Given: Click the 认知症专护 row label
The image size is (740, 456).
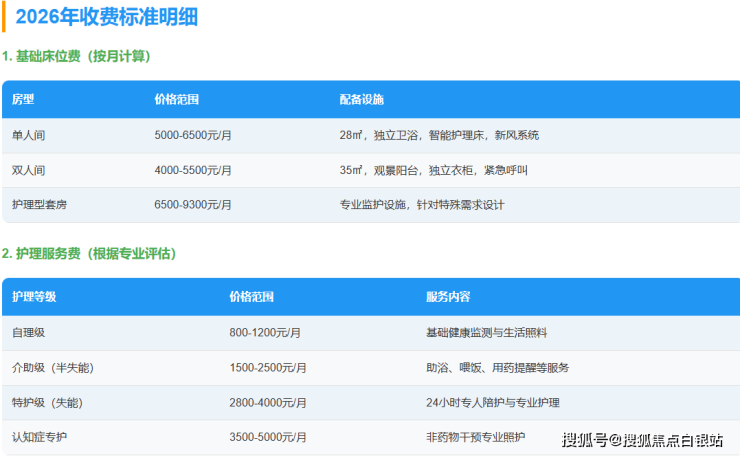Looking at the screenshot, I should tap(40, 438).
